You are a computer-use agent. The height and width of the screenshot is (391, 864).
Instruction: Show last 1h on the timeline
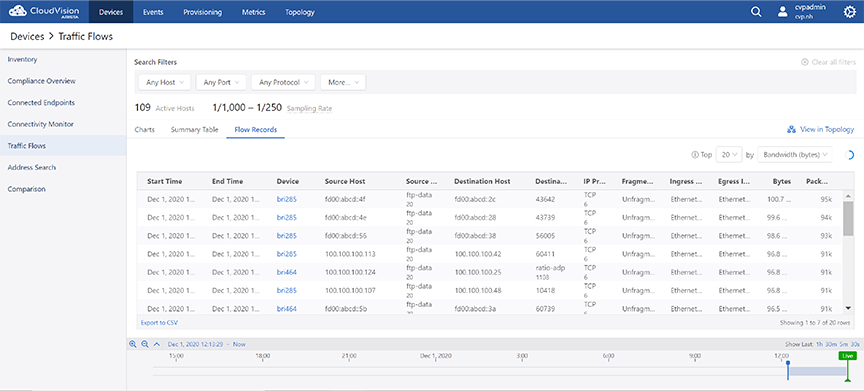[819, 344]
